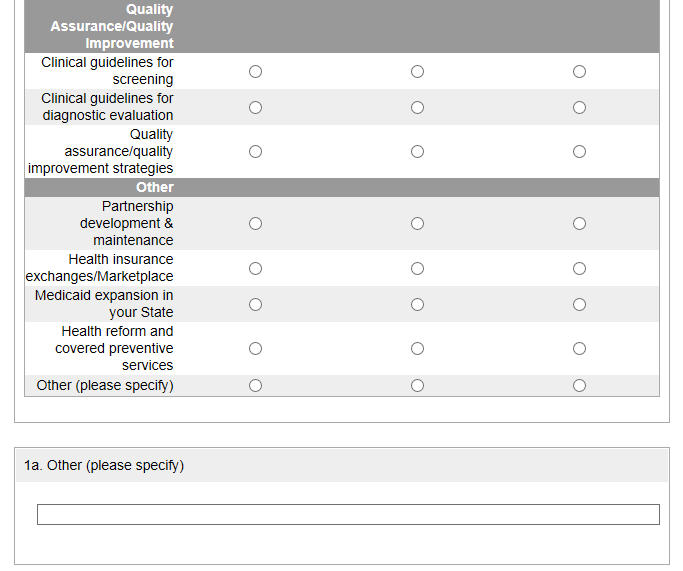
Task: Choose first option for Clinical guidelines for diagnostic evaluation
Action: [x=255, y=107]
